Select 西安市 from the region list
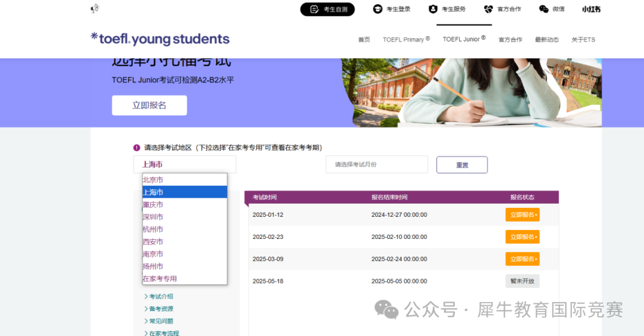The image size is (644, 336). (185, 242)
